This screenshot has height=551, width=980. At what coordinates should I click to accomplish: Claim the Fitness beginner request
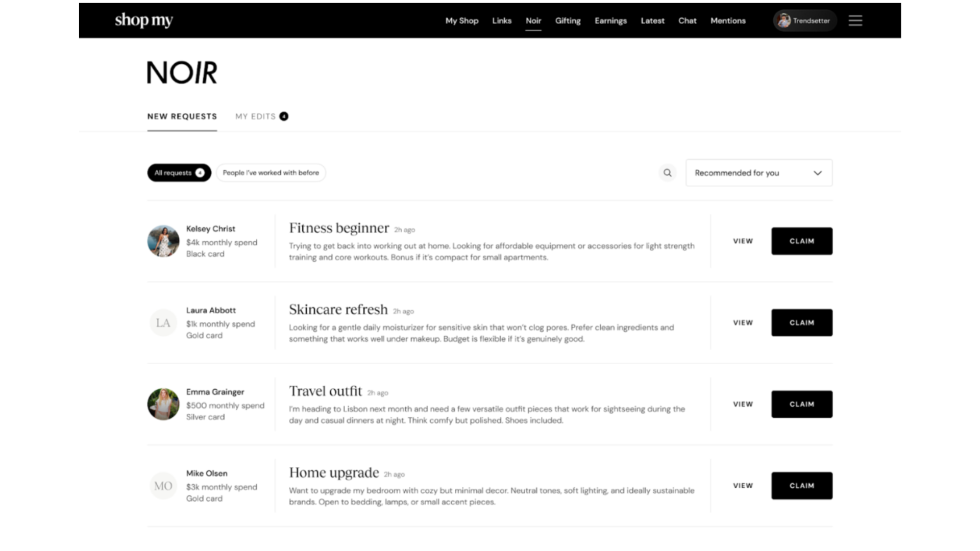coord(801,241)
